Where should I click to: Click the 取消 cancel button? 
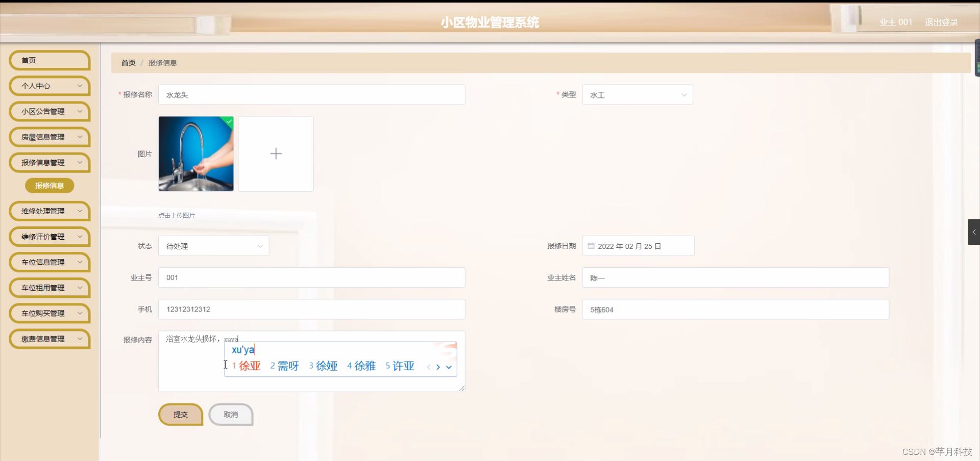[231, 415]
